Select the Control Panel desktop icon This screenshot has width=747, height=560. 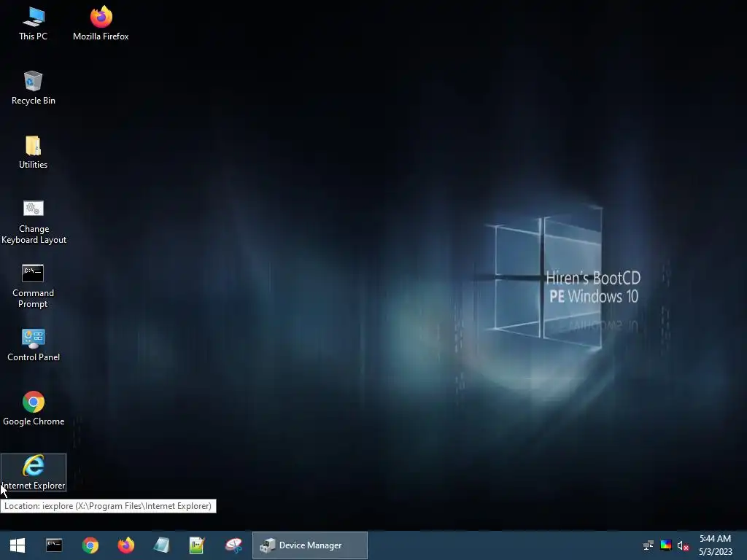pos(34,345)
